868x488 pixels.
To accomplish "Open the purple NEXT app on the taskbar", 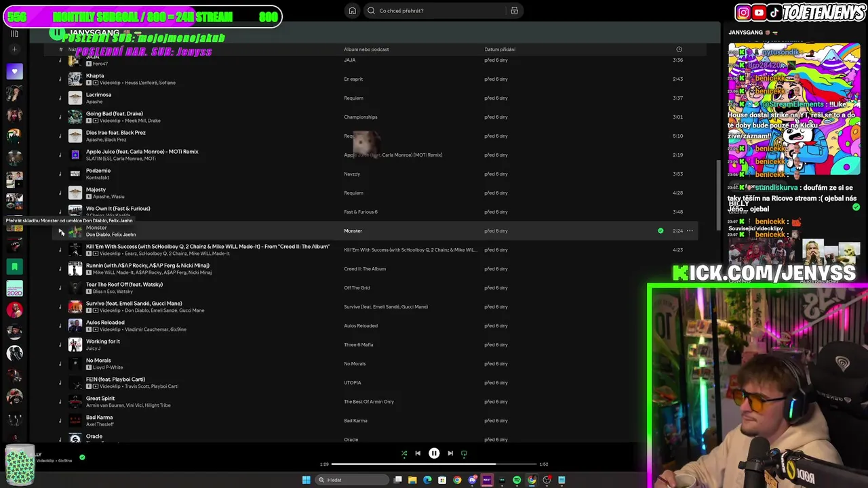I will [487, 480].
